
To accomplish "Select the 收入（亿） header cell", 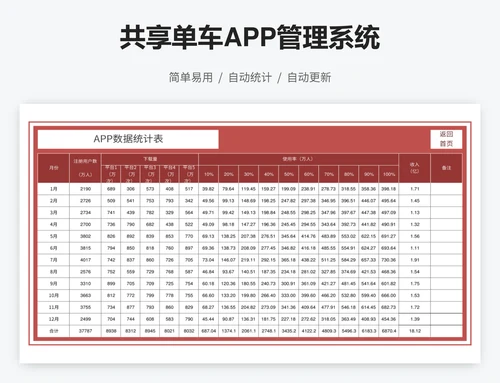I will [x=414, y=168].
